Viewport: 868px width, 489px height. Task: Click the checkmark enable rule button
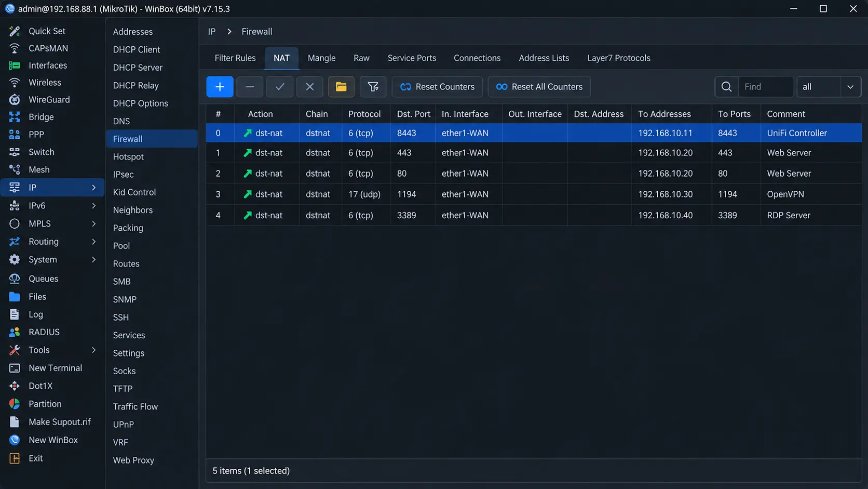(x=280, y=87)
